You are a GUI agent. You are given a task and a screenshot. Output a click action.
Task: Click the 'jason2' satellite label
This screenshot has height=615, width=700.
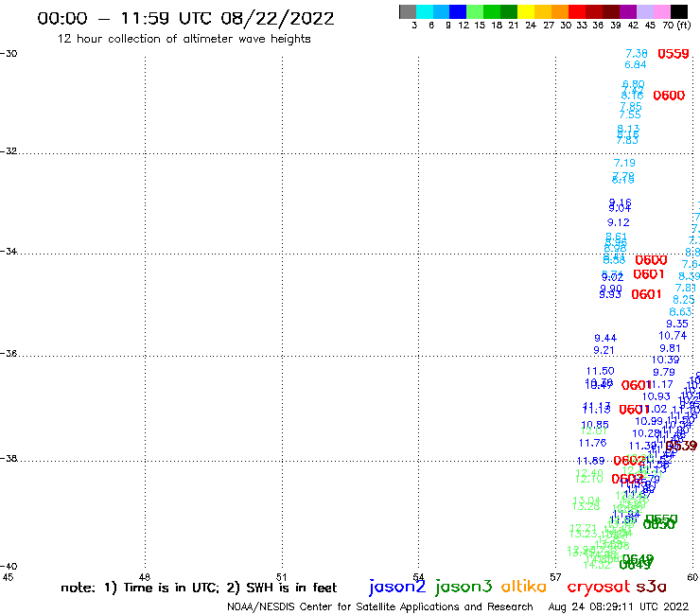tap(397, 587)
